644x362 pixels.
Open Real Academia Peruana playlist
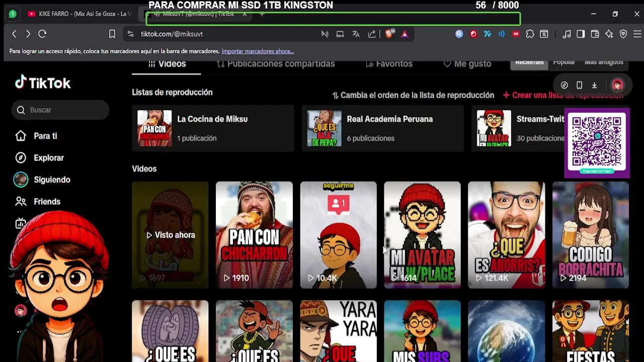[x=382, y=128]
